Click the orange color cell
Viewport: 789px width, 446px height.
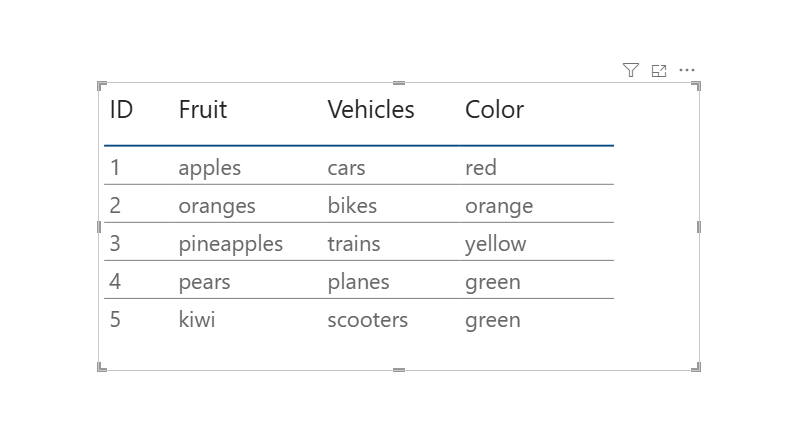pyautogui.click(x=499, y=206)
